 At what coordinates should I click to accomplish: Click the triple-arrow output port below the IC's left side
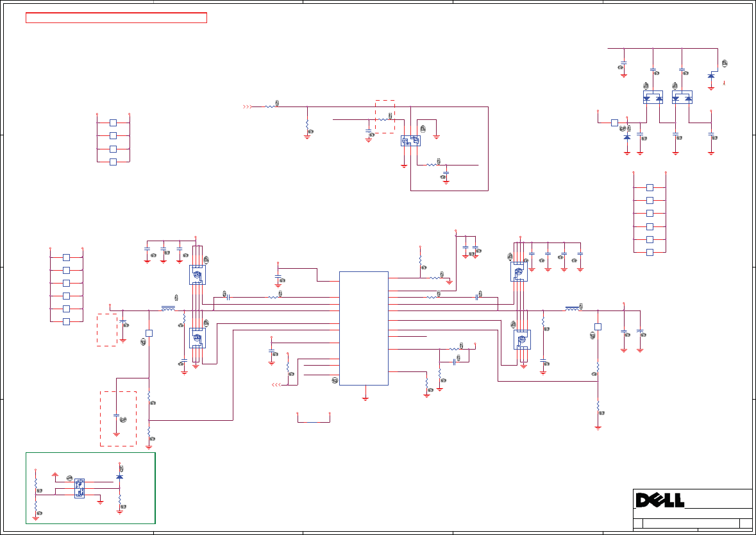pyautogui.click(x=276, y=385)
